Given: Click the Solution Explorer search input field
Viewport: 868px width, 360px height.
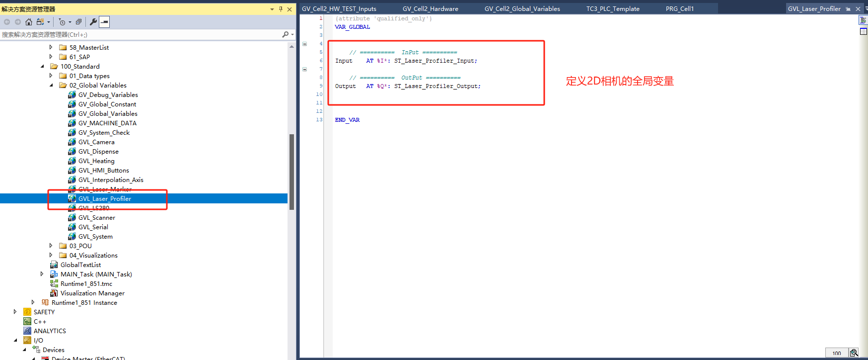Looking at the screenshot, I should pos(141,34).
